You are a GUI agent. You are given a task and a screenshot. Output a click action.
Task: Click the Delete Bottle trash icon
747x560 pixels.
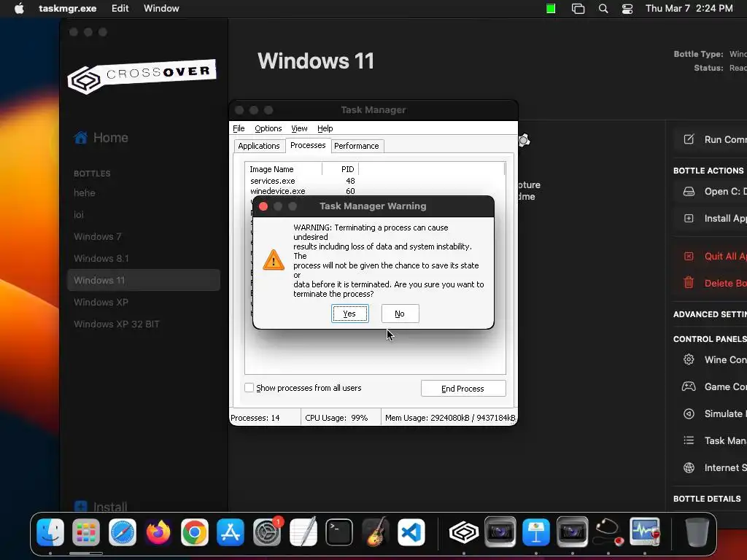689,282
